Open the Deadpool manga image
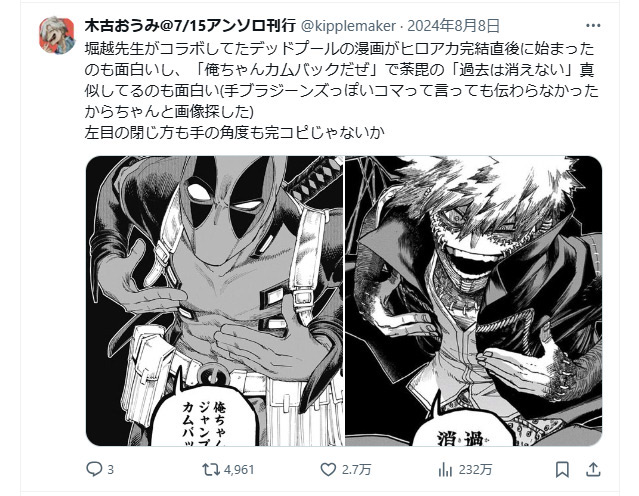This screenshot has height=496, width=639. point(215,301)
